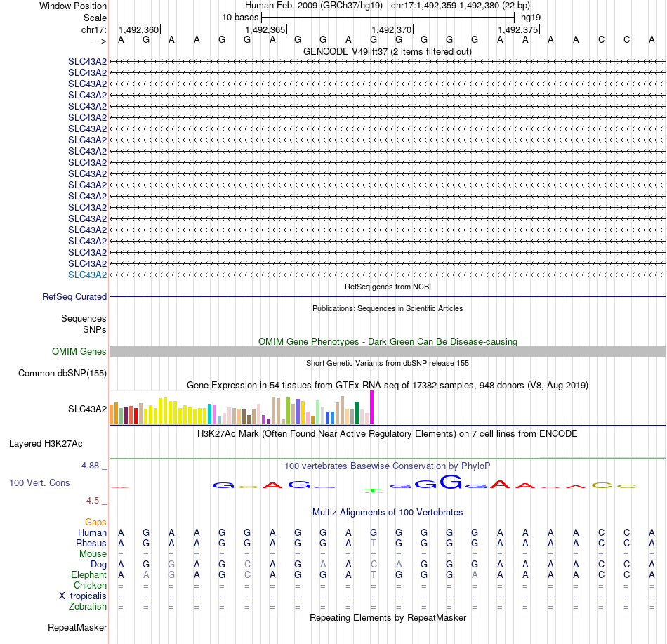Open Publications: Sequences in Scientific Articles title
Screen dimensions: 667x644
point(388,308)
